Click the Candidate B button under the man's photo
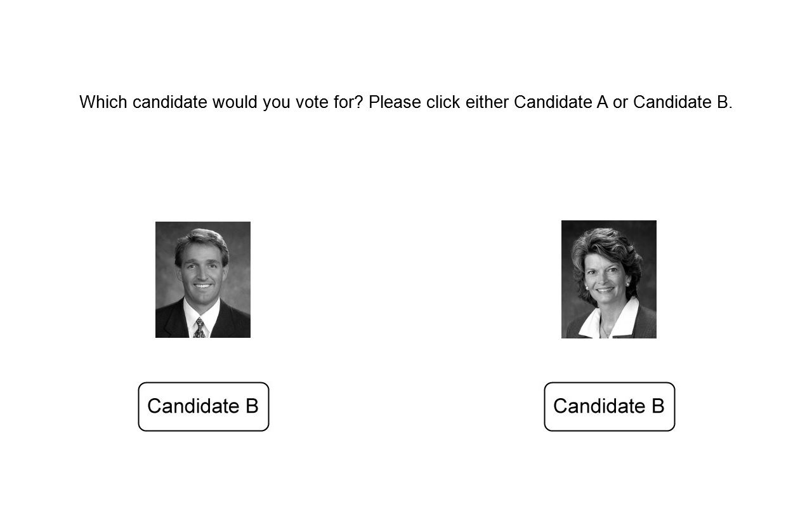 click(204, 406)
